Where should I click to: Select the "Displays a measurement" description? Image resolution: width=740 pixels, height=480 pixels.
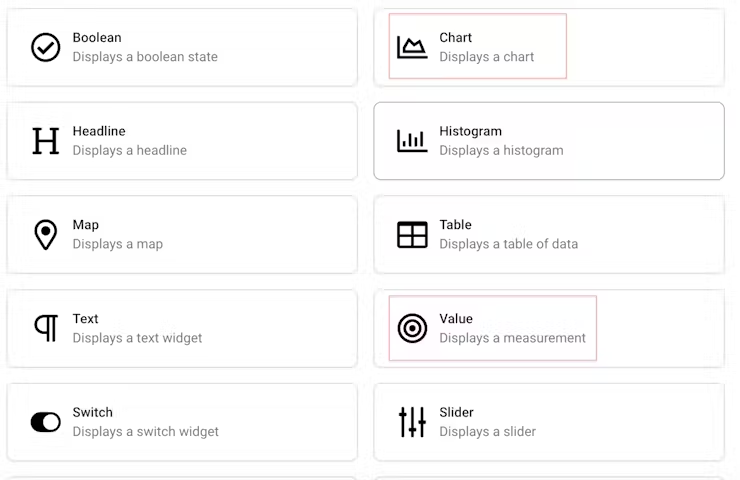click(512, 338)
